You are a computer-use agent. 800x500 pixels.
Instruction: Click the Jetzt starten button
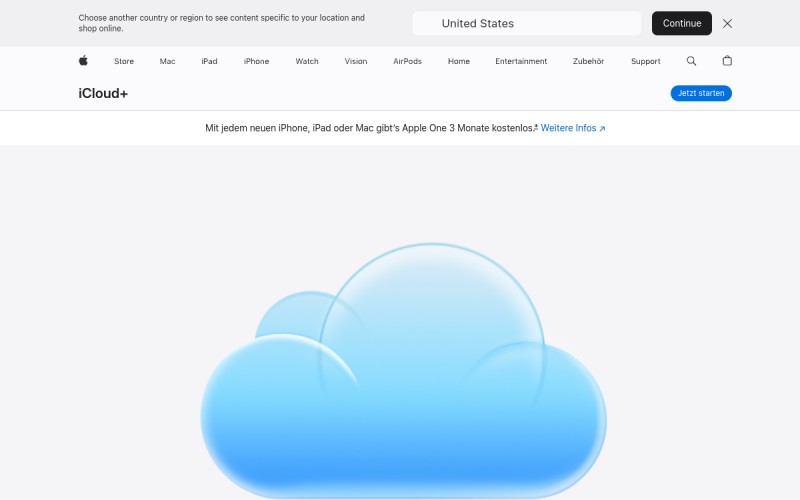click(x=701, y=93)
